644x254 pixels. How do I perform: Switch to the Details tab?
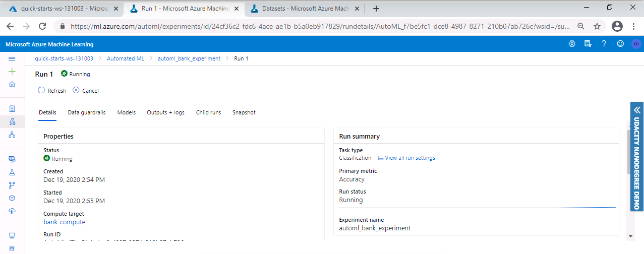point(47,112)
